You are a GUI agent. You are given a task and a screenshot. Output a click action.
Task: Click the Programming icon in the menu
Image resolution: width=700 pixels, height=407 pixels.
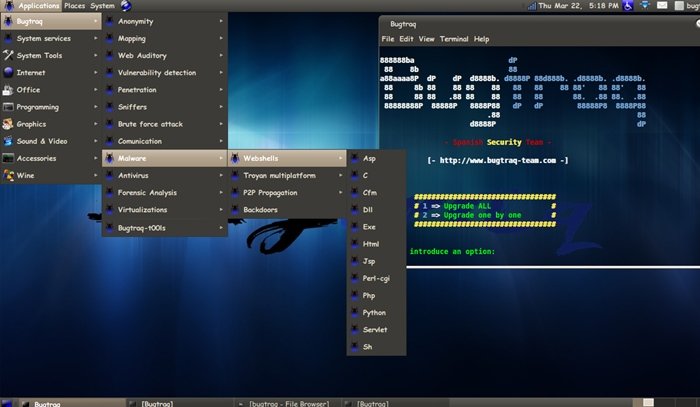point(8,107)
